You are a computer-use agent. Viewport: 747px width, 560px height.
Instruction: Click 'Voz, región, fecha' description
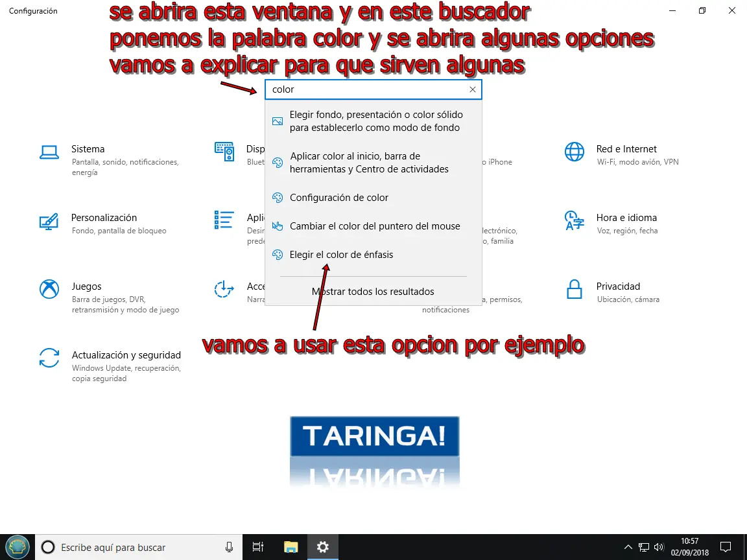click(x=627, y=231)
